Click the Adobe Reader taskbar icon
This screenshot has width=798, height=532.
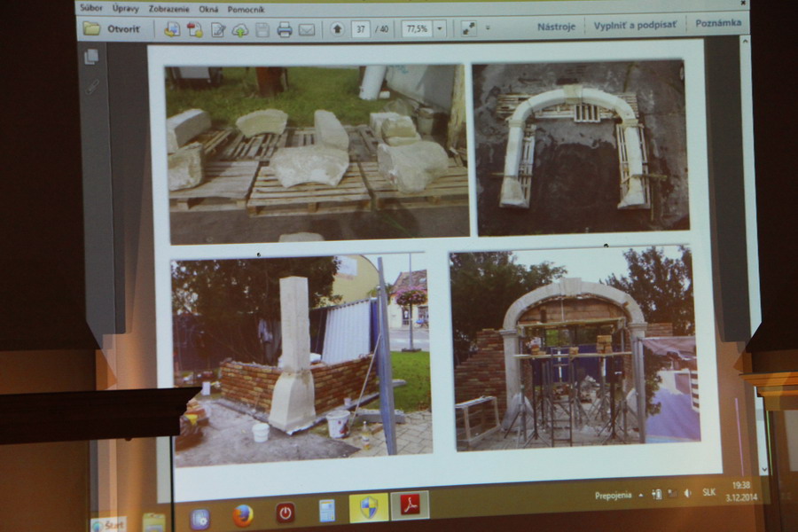[x=411, y=505]
